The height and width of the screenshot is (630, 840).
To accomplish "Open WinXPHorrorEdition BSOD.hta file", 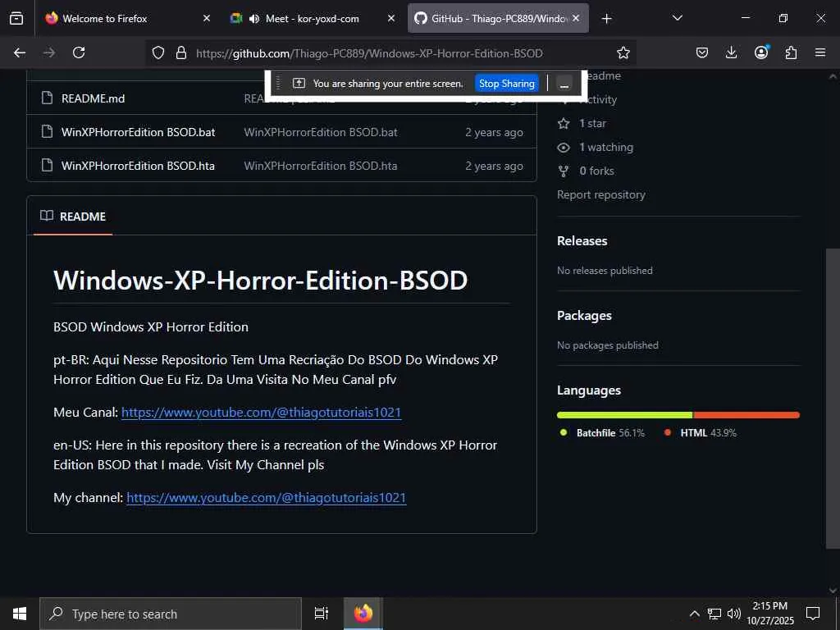I will [x=138, y=166].
